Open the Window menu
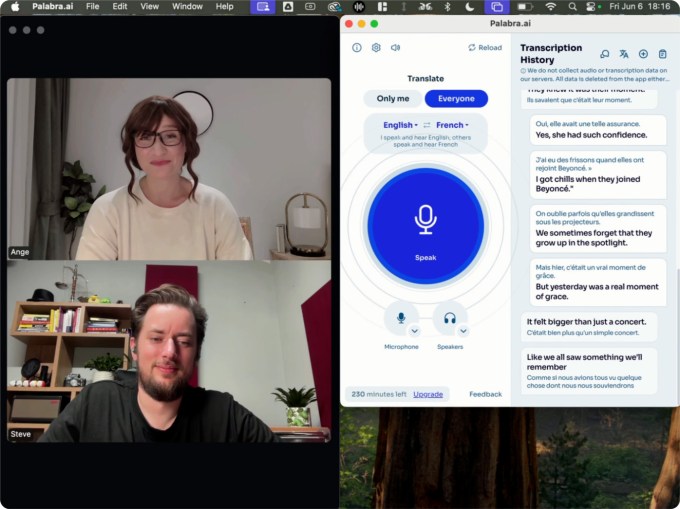The height and width of the screenshot is (509, 680). (x=187, y=7)
